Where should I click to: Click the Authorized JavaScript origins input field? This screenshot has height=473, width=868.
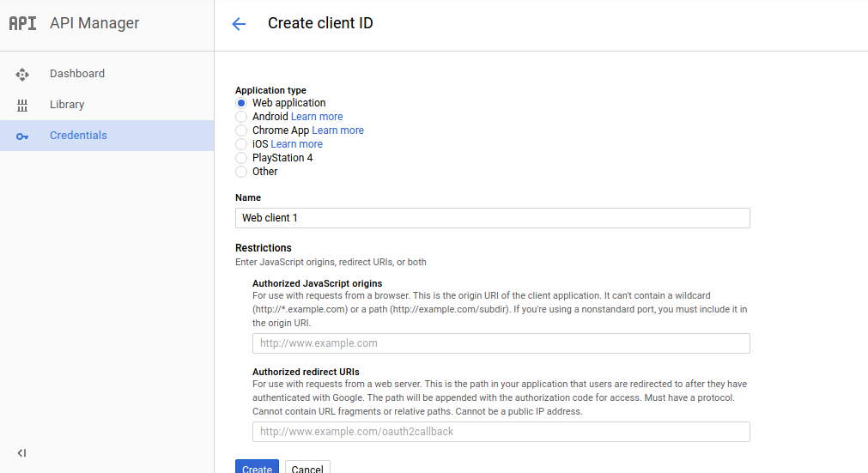click(x=501, y=343)
